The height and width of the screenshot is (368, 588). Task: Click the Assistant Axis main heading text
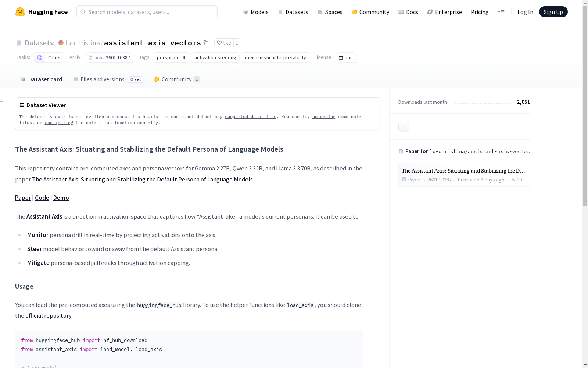pyautogui.click(x=149, y=149)
